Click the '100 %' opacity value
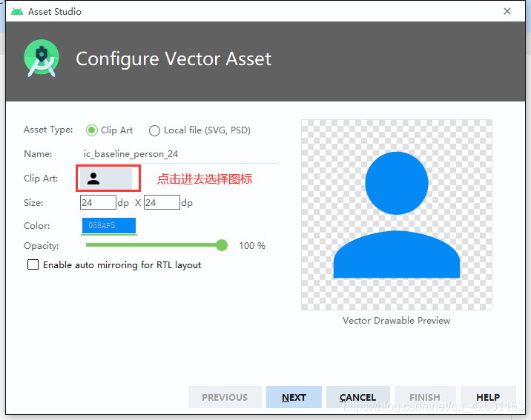The width and height of the screenshot is (531, 420). point(252,245)
